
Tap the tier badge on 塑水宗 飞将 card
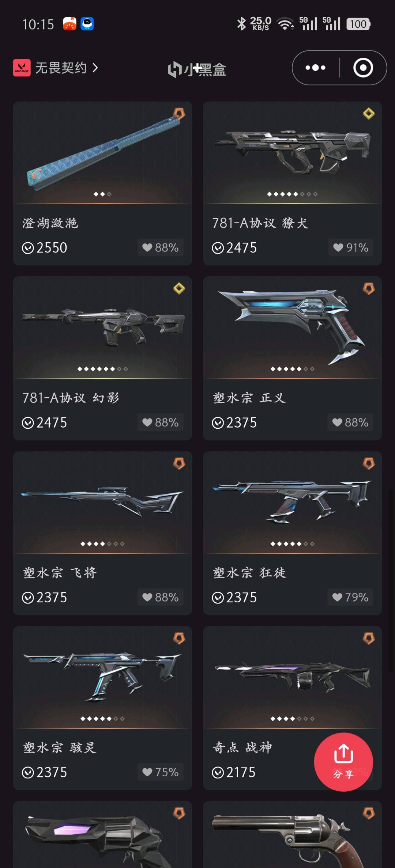[x=179, y=463]
